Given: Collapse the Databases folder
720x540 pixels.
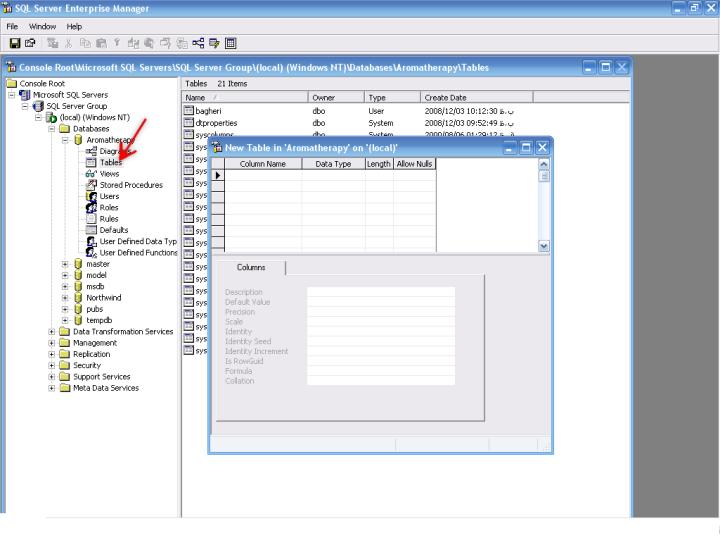Looking at the screenshot, I should (52, 129).
